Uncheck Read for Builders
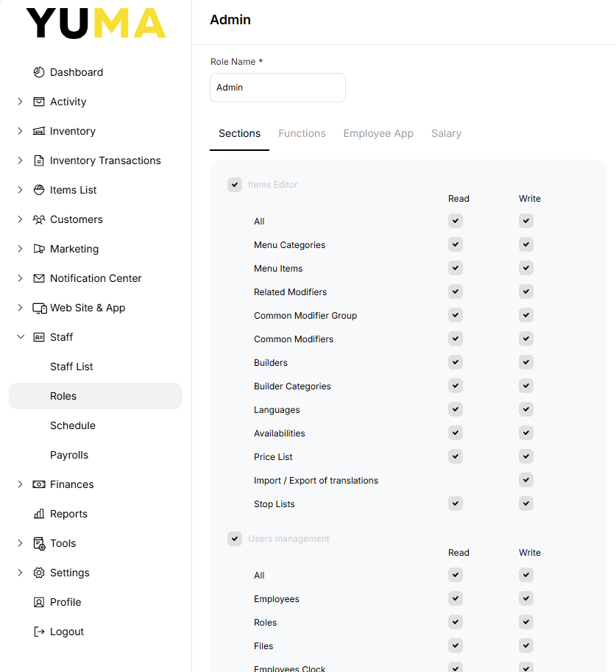 click(456, 363)
